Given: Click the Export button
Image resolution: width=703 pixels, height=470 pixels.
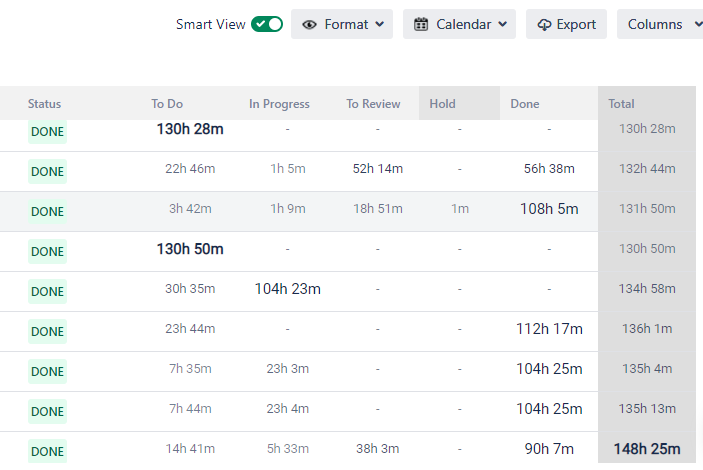Looking at the screenshot, I should [566, 24].
